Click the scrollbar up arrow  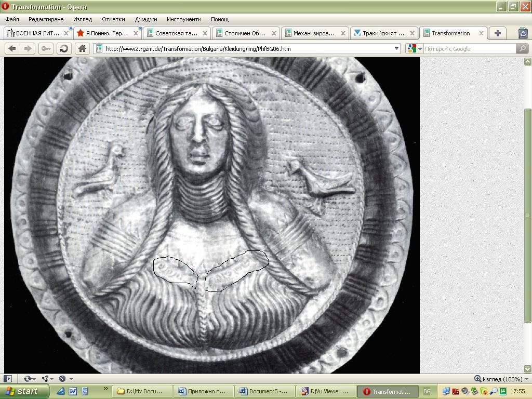(x=527, y=61)
